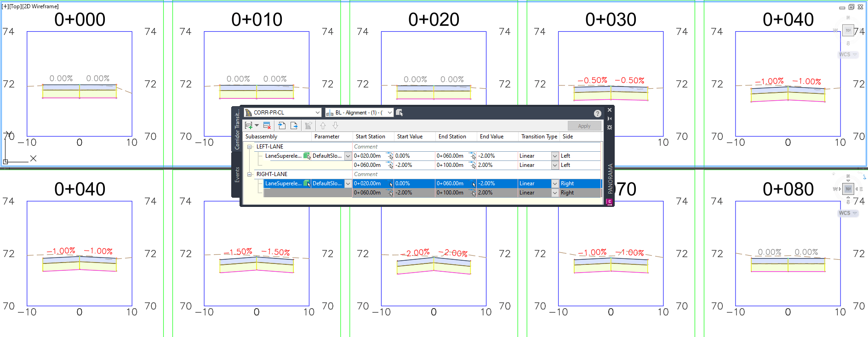The width and height of the screenshot is (868, 337).
Task: Click the Side column header
Action: pos(581,137)
